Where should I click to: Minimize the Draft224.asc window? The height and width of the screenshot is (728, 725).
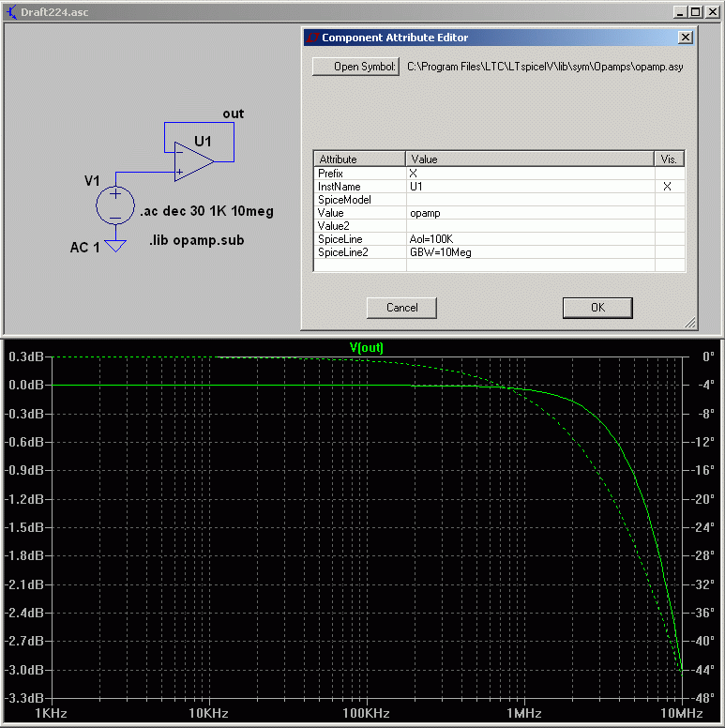tap(680, 12)
